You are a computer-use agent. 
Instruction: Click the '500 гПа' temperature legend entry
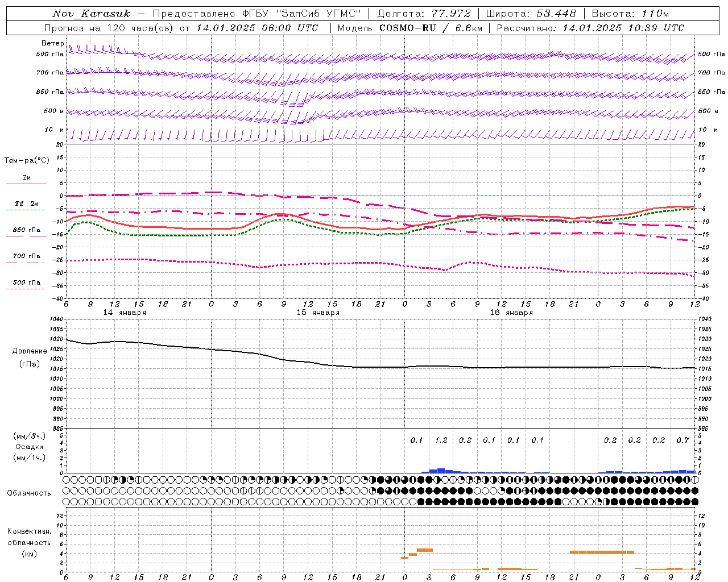pos(26,282)
